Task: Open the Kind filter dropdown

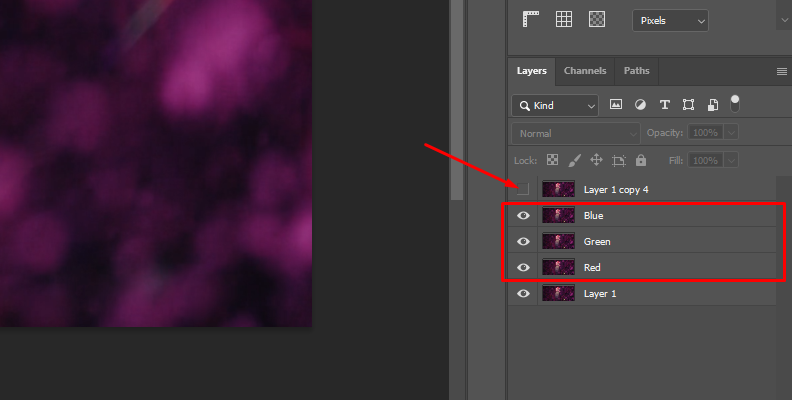Action: pos(555,106)
